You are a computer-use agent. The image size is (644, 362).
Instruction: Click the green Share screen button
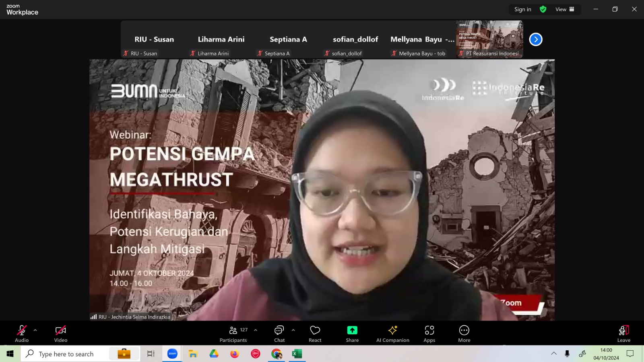[x=352, y=334]
